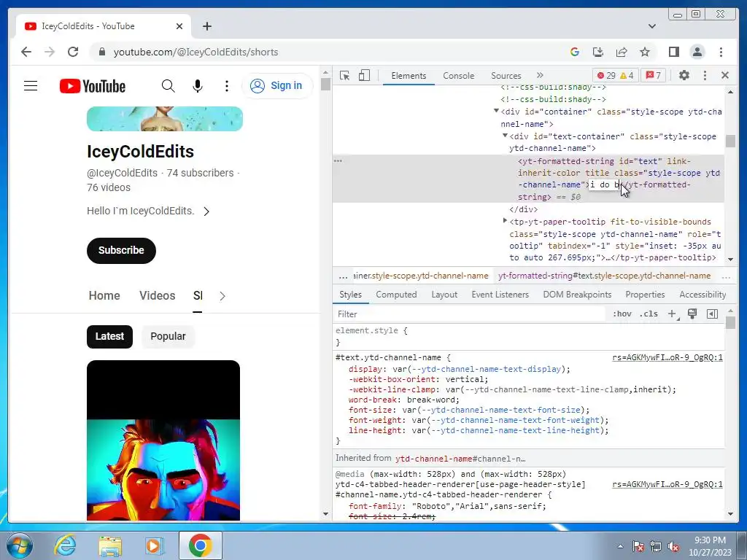Show more DevTools tabs chevron
747x560 pixels.
540,75
